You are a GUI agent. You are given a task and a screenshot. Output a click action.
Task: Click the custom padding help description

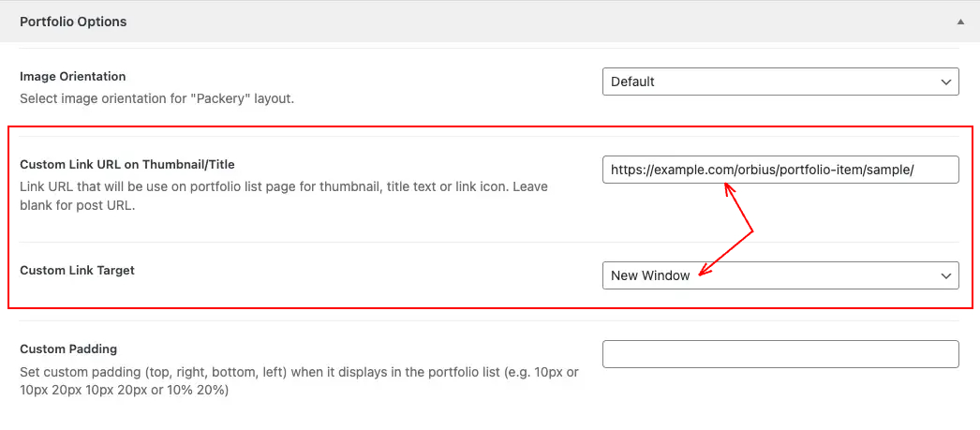point(299,381)
